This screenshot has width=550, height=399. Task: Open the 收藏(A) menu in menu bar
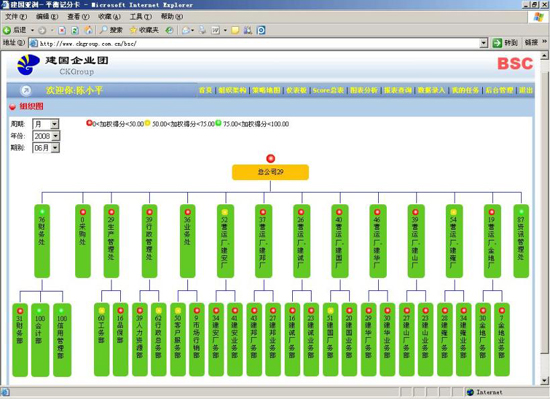tap(109, 16)
